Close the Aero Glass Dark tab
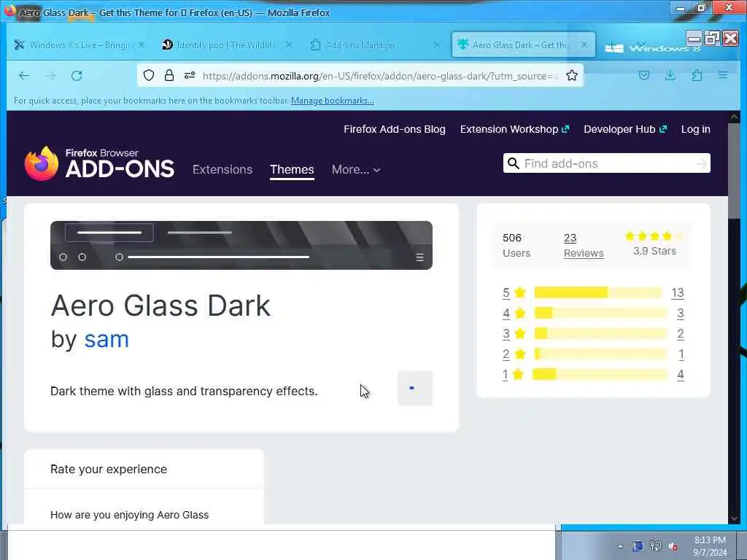Image resolution: width=747 pixels, height=560 pixels. click(584, 44)
